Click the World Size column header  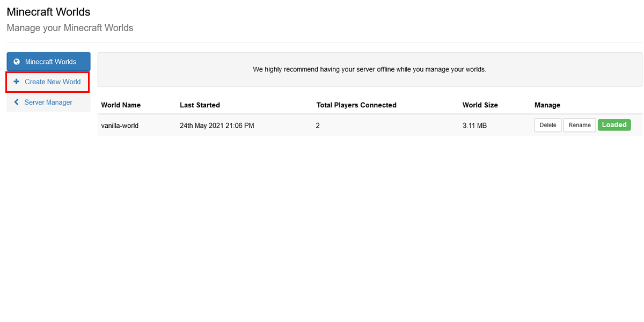(480, 105)
